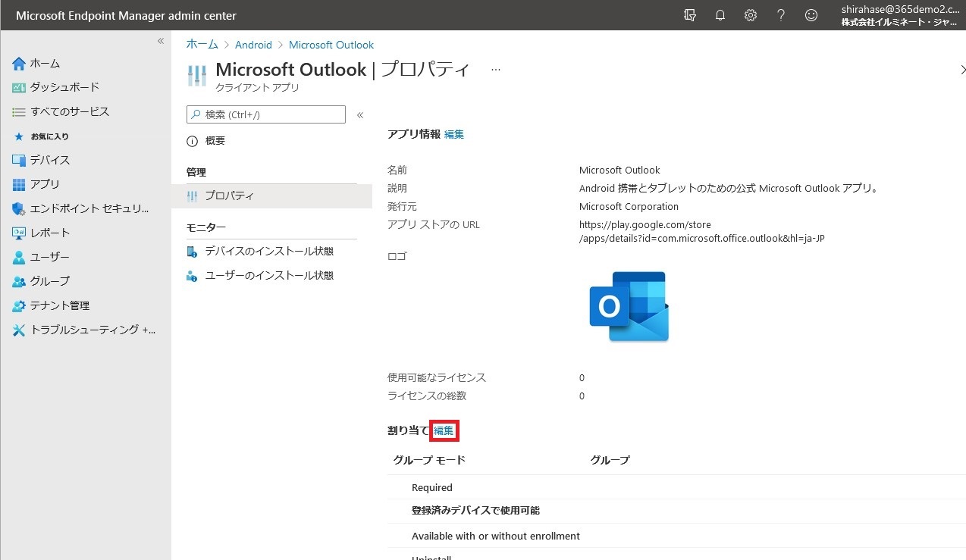Click the user install status icon
The height and width of the screenshot is (560, 966).
coord(192,275)
